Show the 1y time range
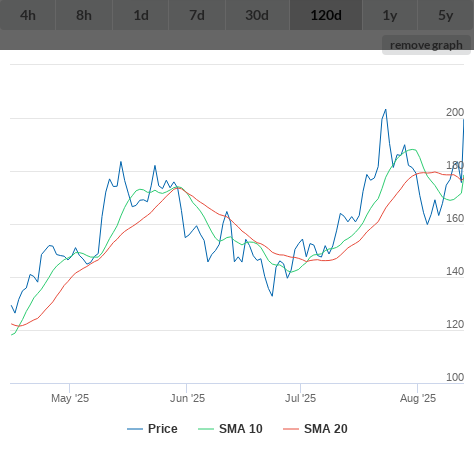The width and height of the screenshot is (474, 455). [390, 15]
